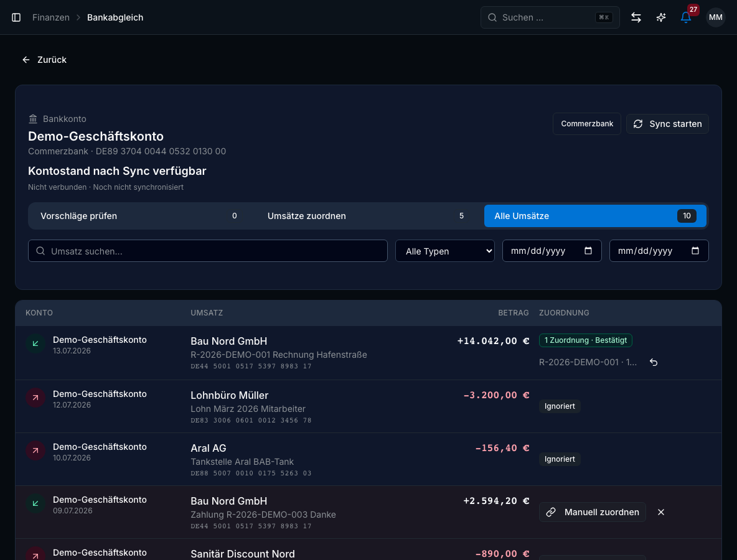The image size is (737, 560).
Task: Click the R-2026-DEMO-001 · 1... assignment text
Action: (588, 362)
